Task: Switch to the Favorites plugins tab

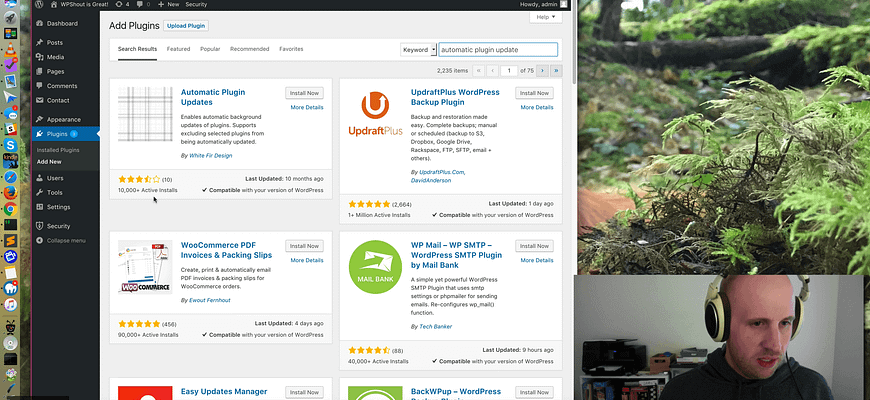Action: point(291,49)
